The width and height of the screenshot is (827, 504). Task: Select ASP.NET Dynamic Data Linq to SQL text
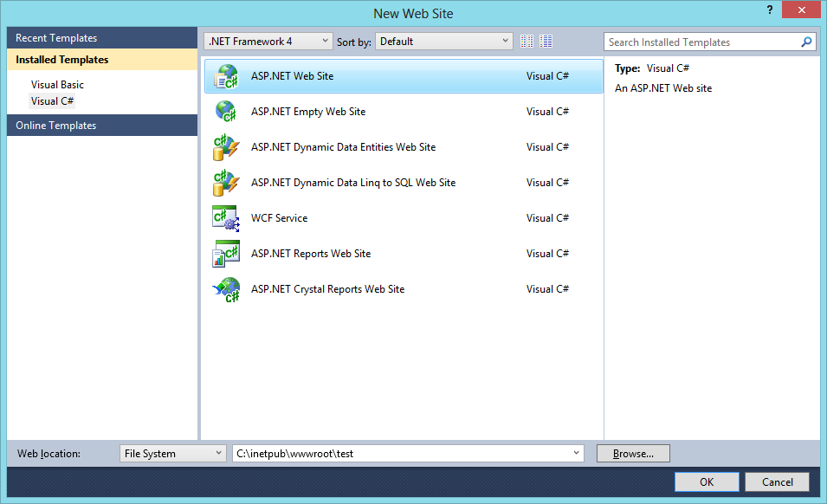tap(353, 183)
